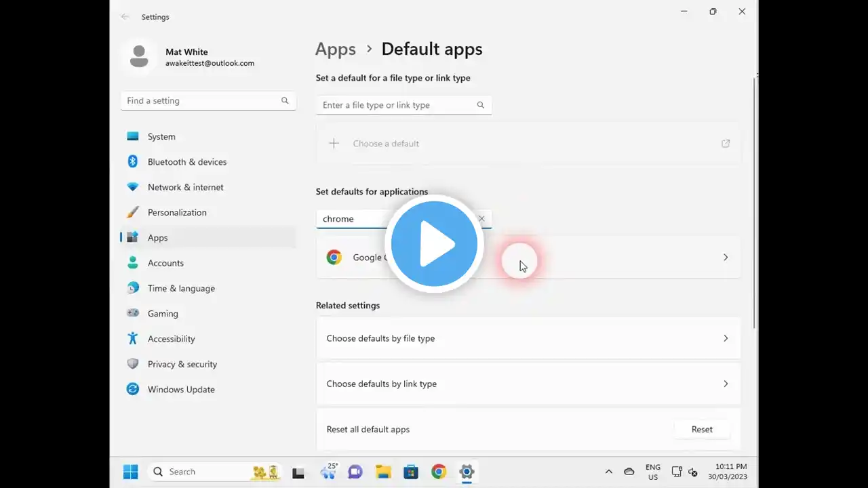Viewport: 868px width, 488px height.
Task: Open Time & language settings
Action: pyautogui.click(x=181, y=288)
